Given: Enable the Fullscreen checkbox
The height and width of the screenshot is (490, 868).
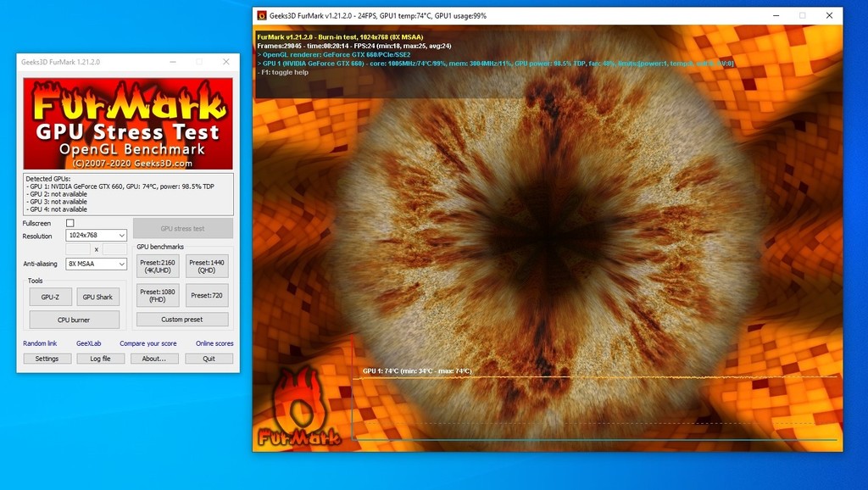Looking at the screenshot, I should tap(70, 223).
